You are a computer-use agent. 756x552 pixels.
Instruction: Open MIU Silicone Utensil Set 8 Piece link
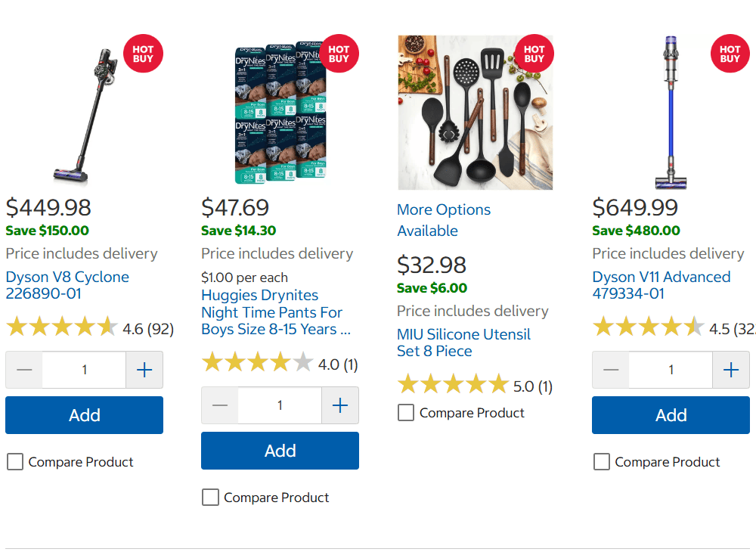click(x=463, y=343)
